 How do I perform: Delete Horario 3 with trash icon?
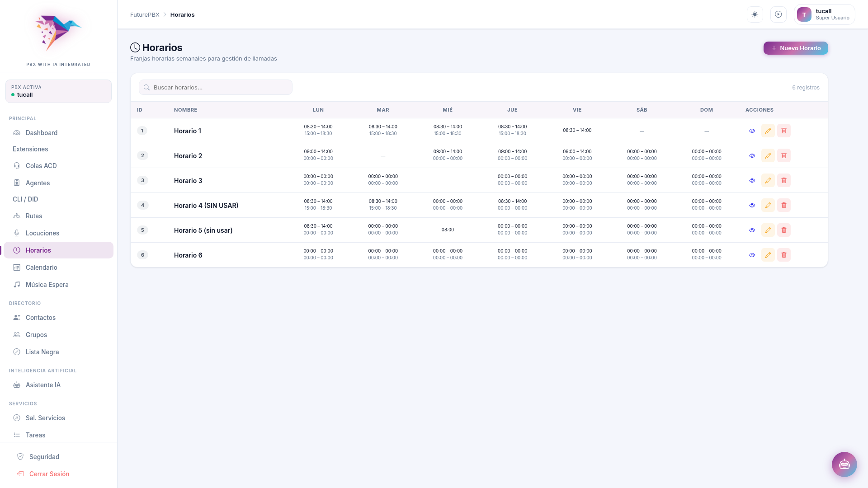pos(783,180)
